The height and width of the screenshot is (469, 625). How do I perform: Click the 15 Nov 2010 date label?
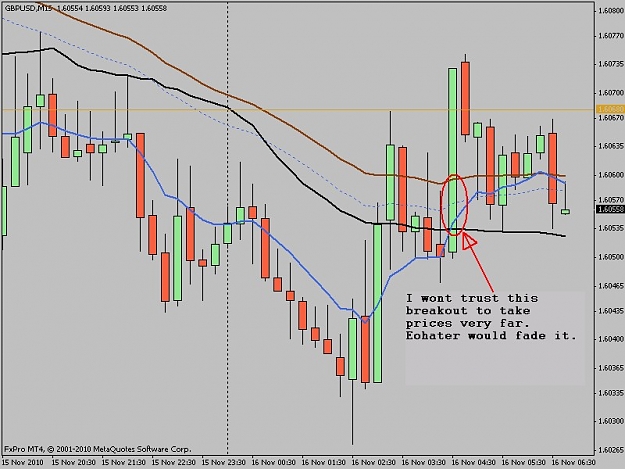22,462
